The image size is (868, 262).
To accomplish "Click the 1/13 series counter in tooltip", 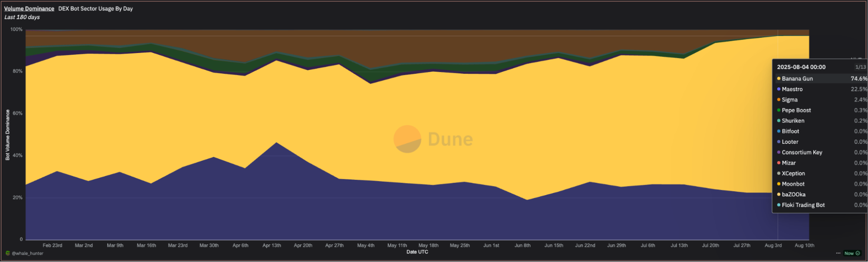I will (860, 67).
